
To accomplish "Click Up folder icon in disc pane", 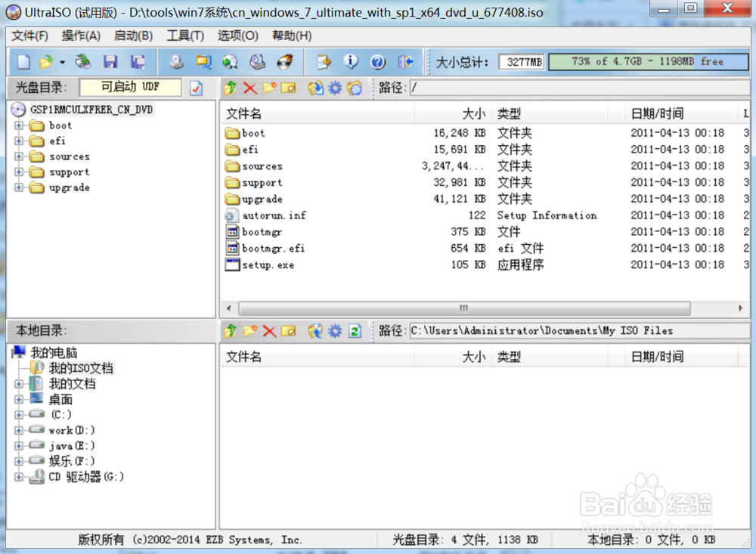I will (x=231, y=88).
